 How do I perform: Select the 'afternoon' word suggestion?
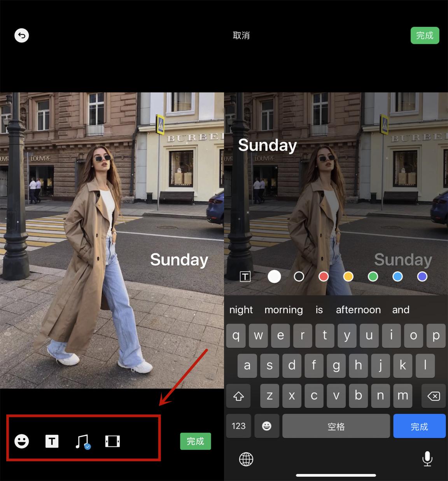coord(358,310)
